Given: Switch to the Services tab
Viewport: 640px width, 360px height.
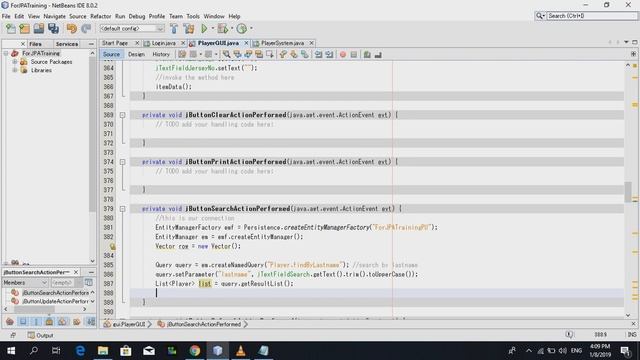Looking at the screenshot, I should point(67,44).
